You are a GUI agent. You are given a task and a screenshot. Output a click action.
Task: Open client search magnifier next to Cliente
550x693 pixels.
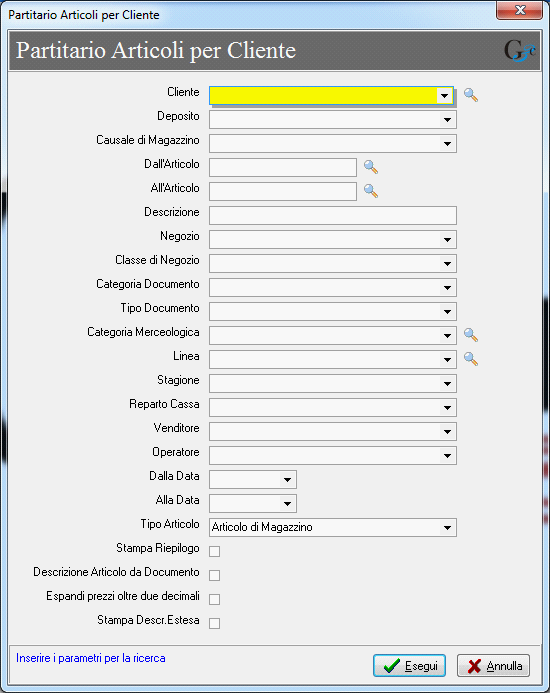click(471, 95)
